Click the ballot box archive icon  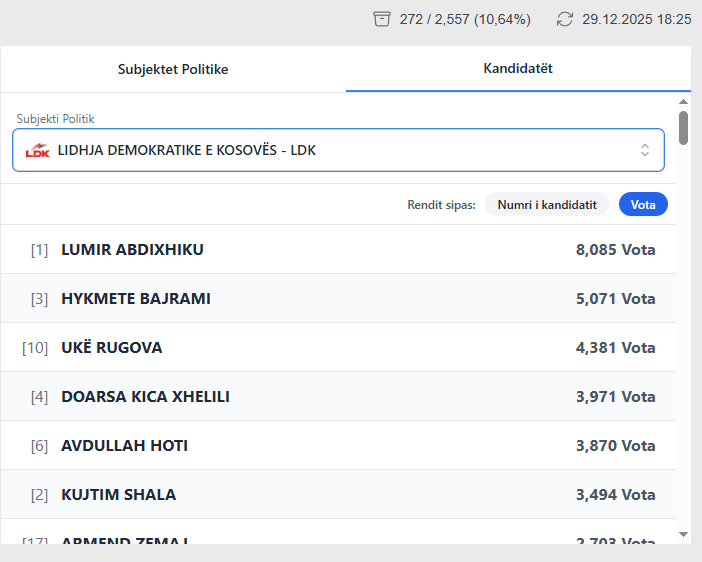pyautogui.click(x=381, y=19)
